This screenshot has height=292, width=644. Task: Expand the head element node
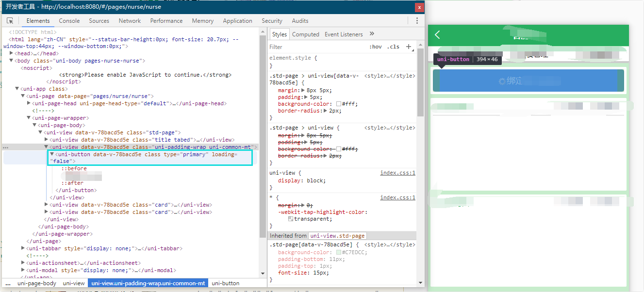[x=12, y=53]
